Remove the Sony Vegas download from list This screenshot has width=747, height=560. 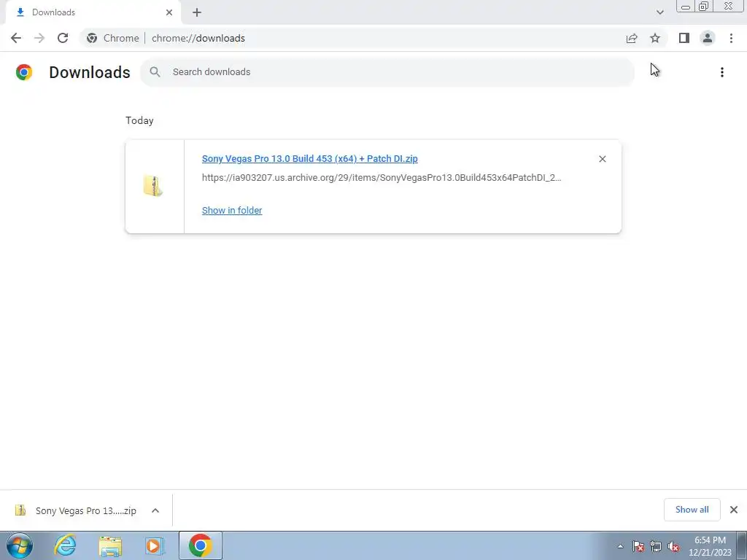tap(602, 159)
